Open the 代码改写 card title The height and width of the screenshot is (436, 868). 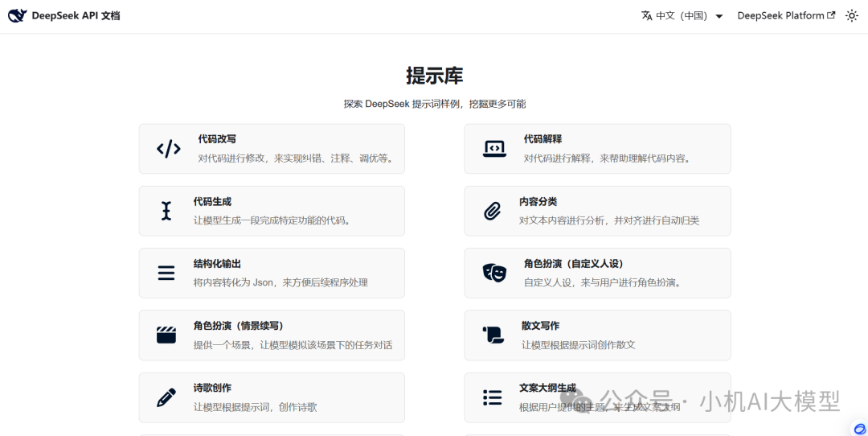(217, 139)
